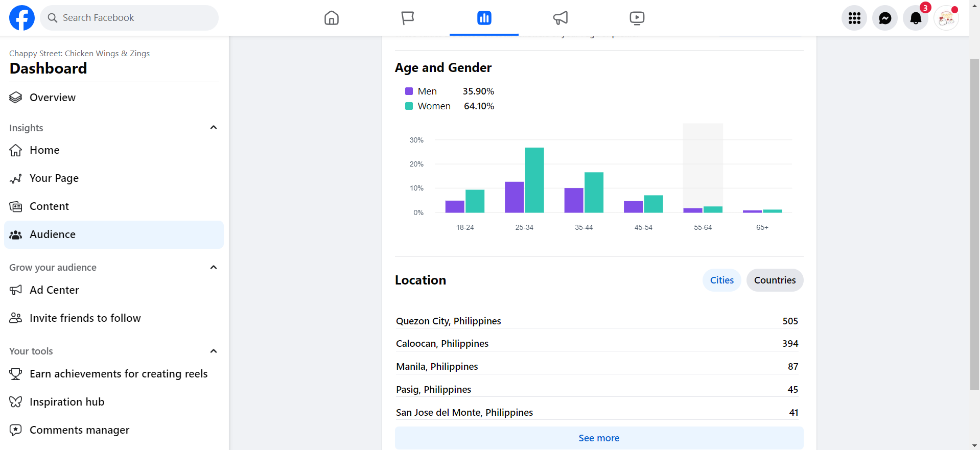Open the profile avatar menu

click(x=946, y=18)
